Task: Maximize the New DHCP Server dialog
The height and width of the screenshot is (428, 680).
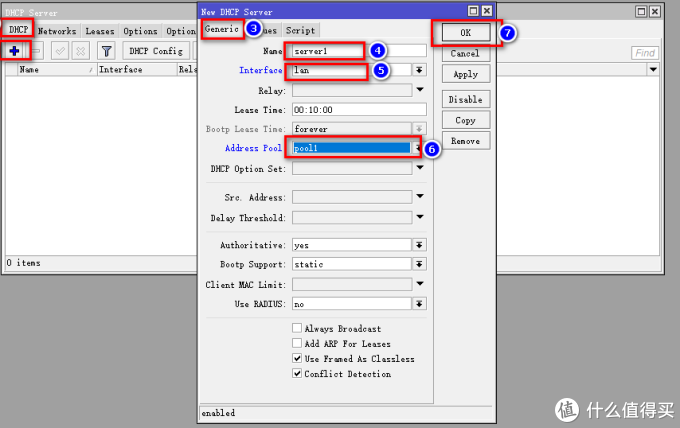Action: click(474, 11)
